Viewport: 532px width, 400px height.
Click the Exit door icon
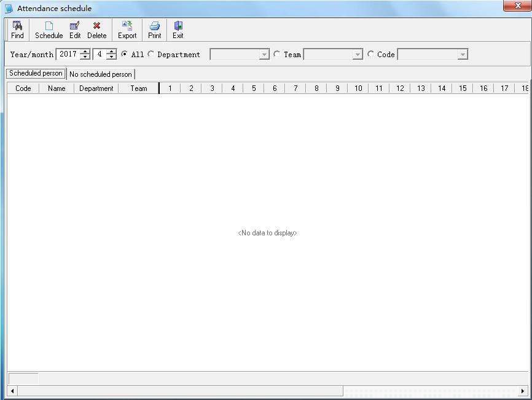click(x=178, y=26)
